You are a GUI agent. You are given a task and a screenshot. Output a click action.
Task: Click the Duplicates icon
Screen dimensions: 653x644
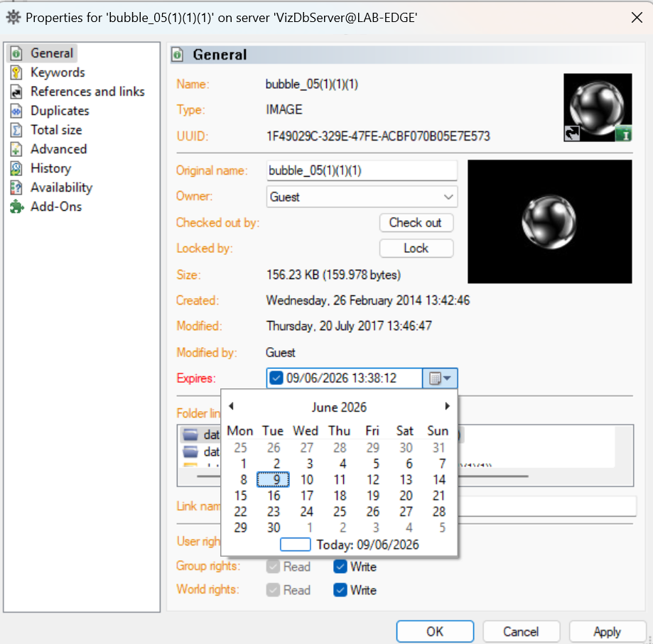tap(16, 111)
